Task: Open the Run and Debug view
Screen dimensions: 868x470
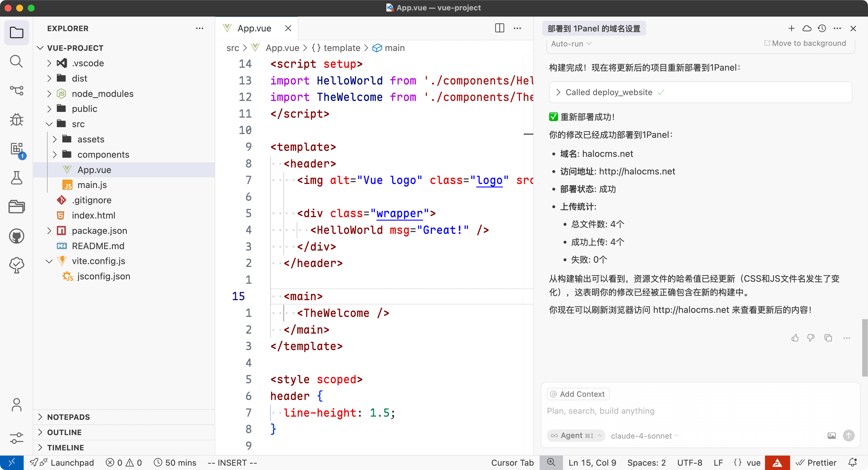Action: (16, 120)
